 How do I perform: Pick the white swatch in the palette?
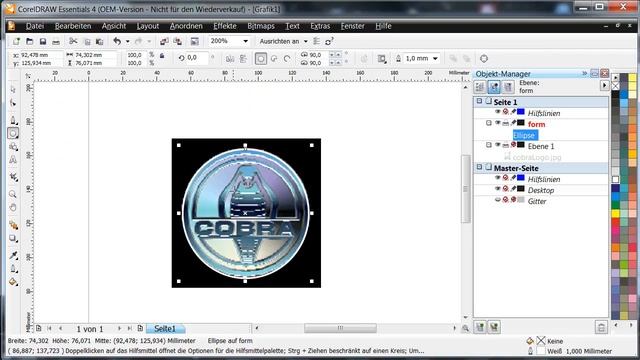point(615,179)
